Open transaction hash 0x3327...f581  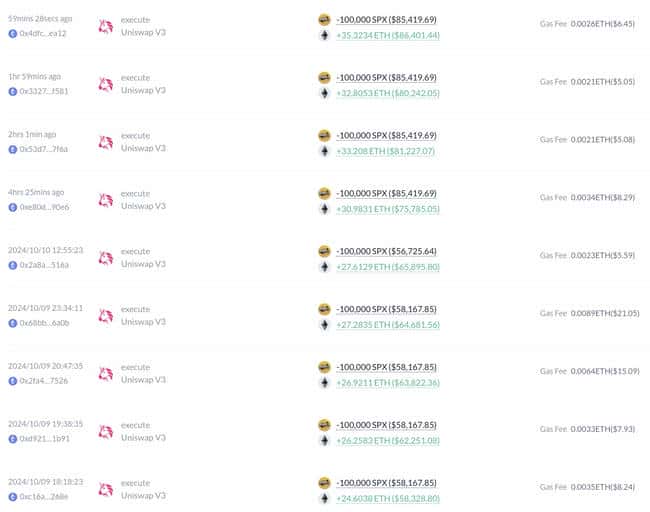44,91
